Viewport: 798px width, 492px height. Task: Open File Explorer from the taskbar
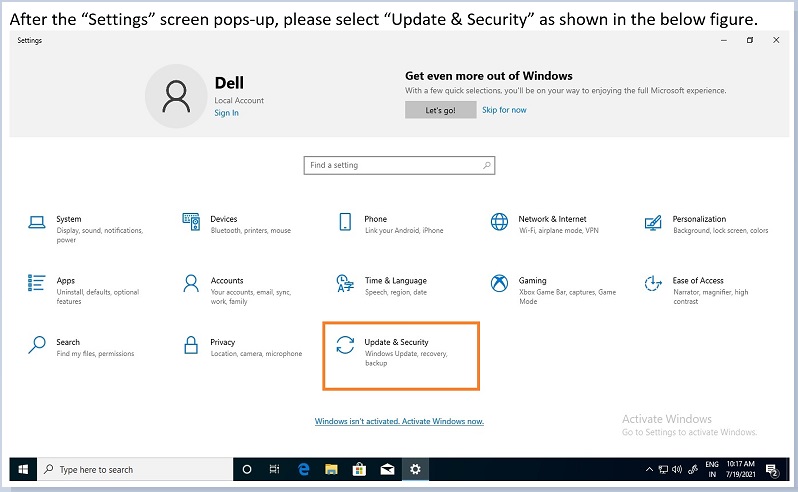[331, 470]
